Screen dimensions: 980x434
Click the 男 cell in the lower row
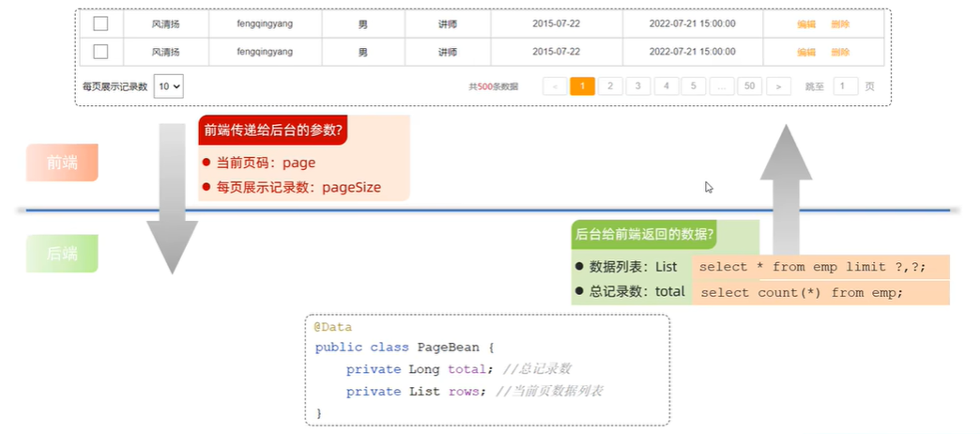[363, 53]
